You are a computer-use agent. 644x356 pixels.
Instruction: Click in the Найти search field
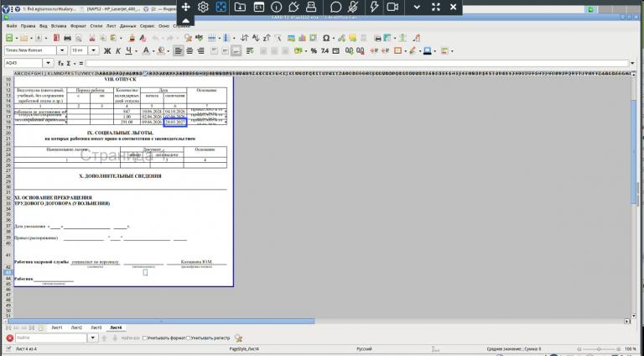51,338
